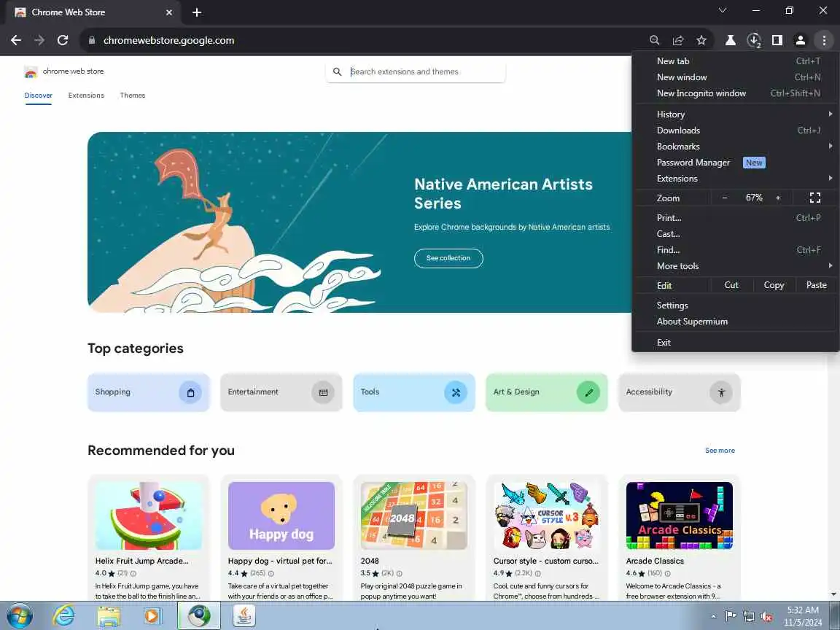
Task: Click Copy in the Edit row
Action: [774, 285]
